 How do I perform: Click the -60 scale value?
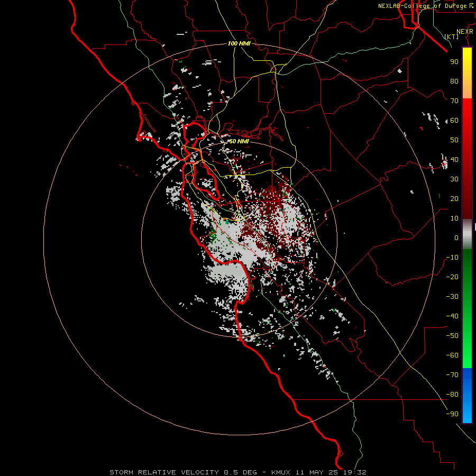pyautogui.click(x=452, y=355)
